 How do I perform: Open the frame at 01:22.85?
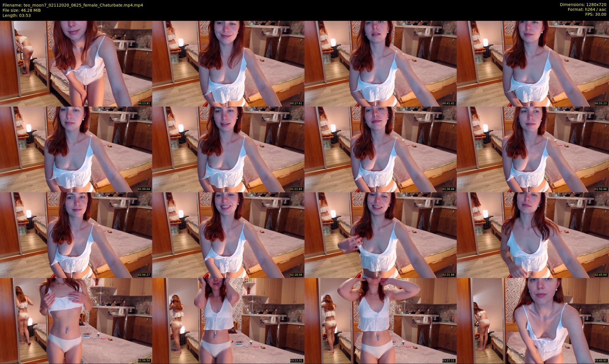pos(228,149)
